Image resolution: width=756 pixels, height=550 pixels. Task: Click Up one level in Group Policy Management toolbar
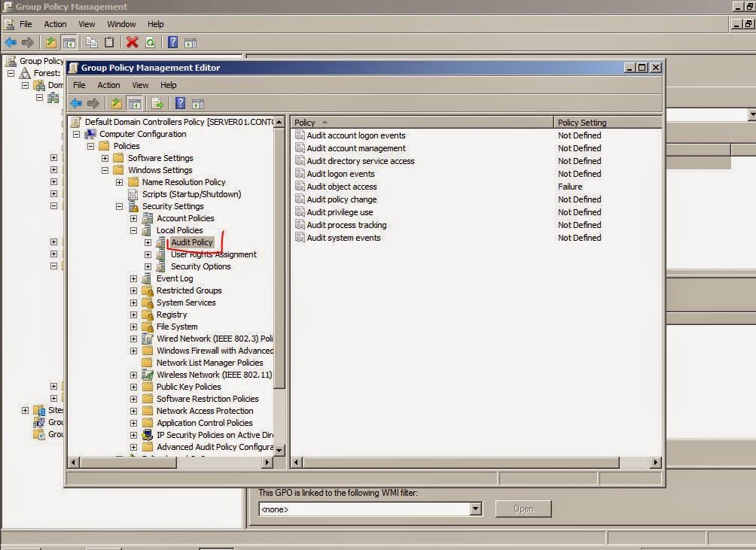[50, 42]
